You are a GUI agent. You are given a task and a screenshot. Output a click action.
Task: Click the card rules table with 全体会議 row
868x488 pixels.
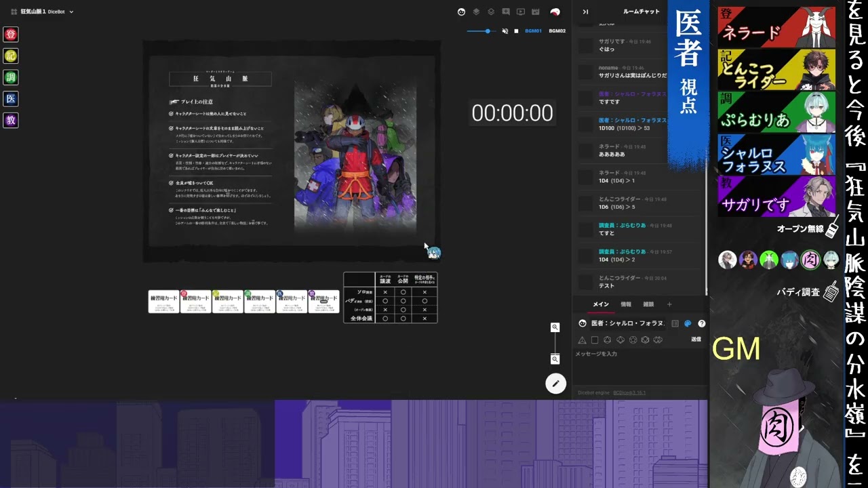point(390,298)
